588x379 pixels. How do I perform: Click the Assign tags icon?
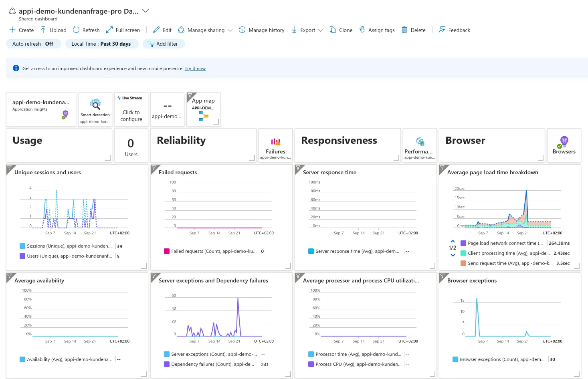point(362,30)
